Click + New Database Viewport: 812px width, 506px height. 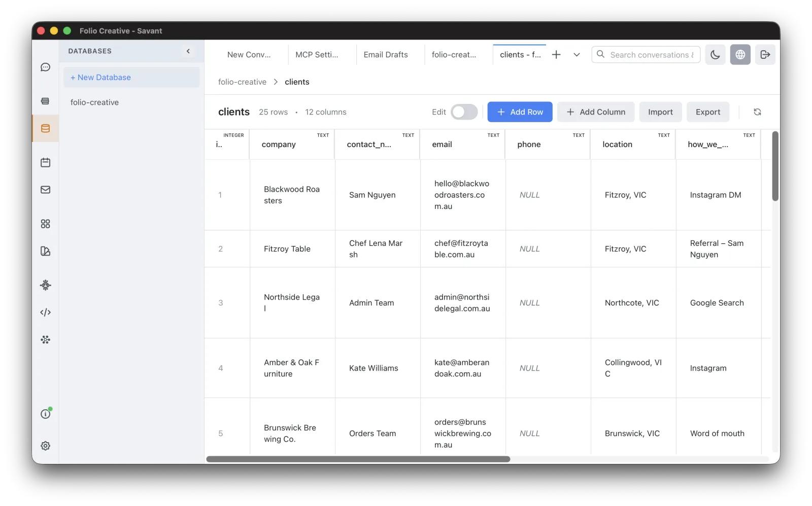131,78
